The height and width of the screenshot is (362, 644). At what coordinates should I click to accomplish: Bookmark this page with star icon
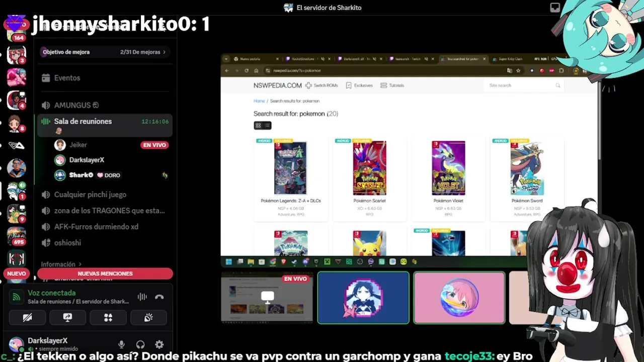click(x=518, y=70)
